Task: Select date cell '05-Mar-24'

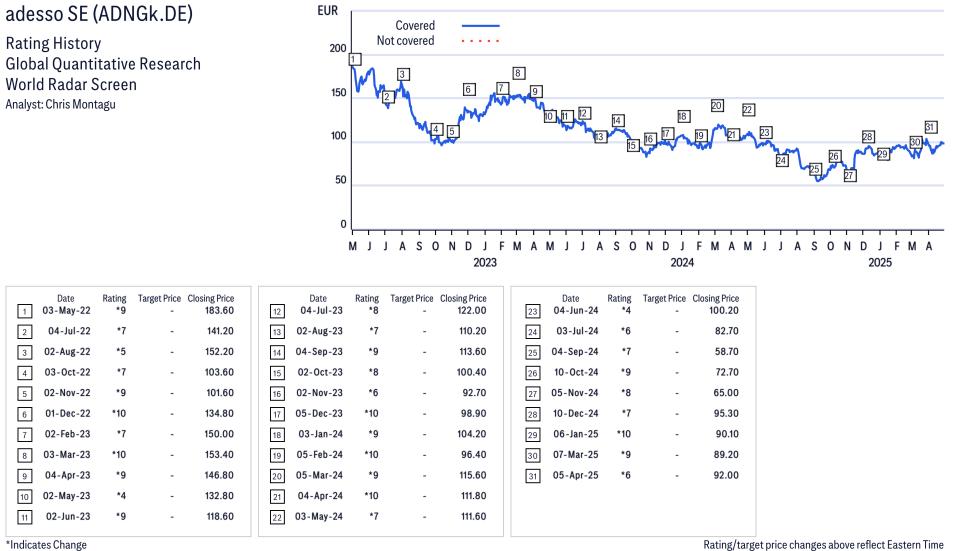Action: tap(319, 476)
